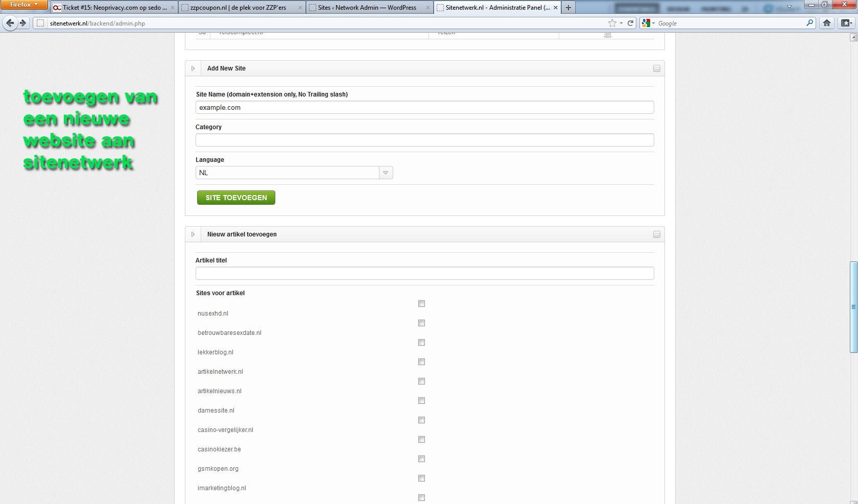Open the dropdown arrow beside bookmark star
The height and width of the screenshot is (504, 858).
[621, 23]
